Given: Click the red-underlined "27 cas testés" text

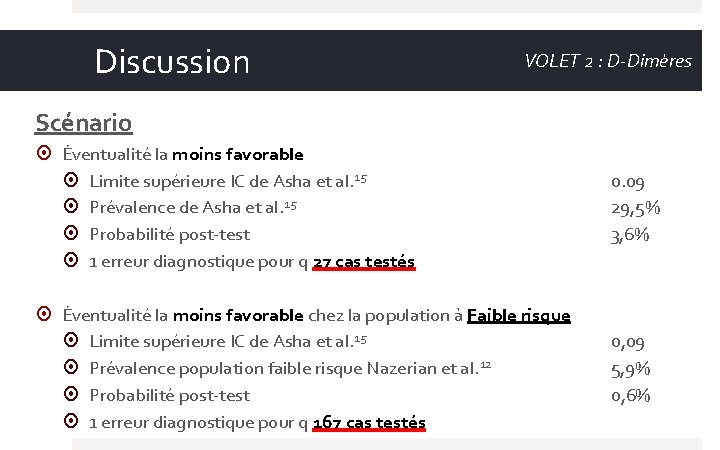Looking at the screenshot, I should 364,262.
